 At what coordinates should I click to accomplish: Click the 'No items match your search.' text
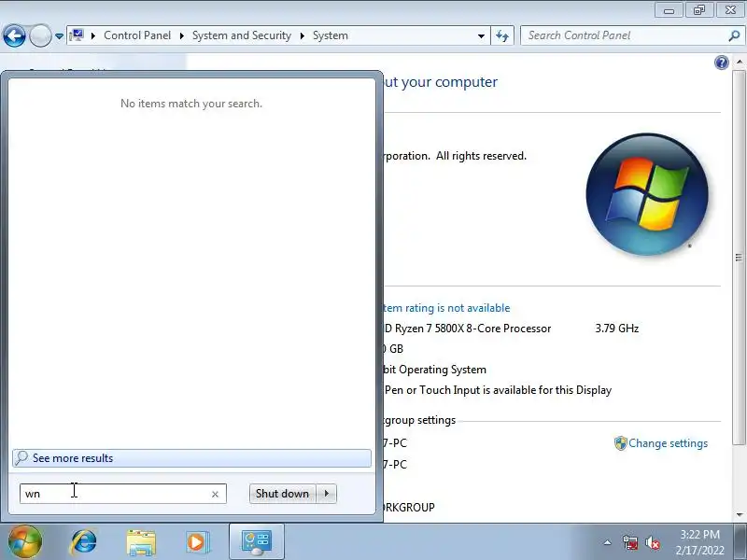(191, 104)
